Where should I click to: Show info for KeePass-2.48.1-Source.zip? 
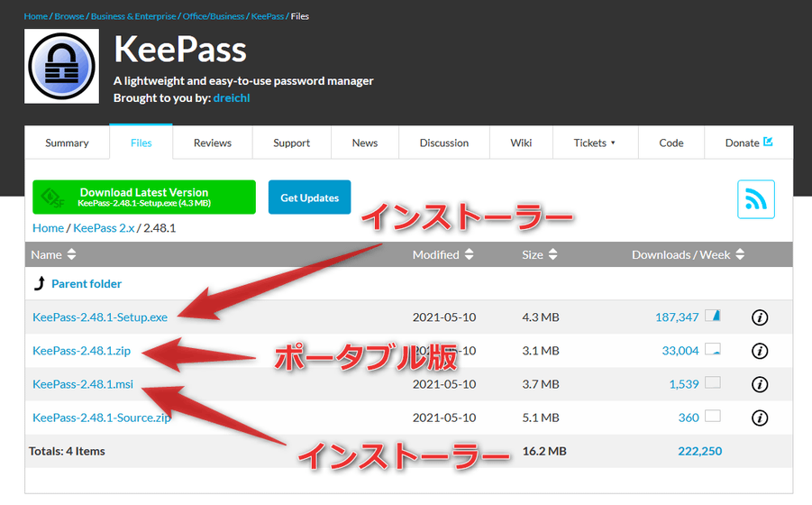coord(759,418)
